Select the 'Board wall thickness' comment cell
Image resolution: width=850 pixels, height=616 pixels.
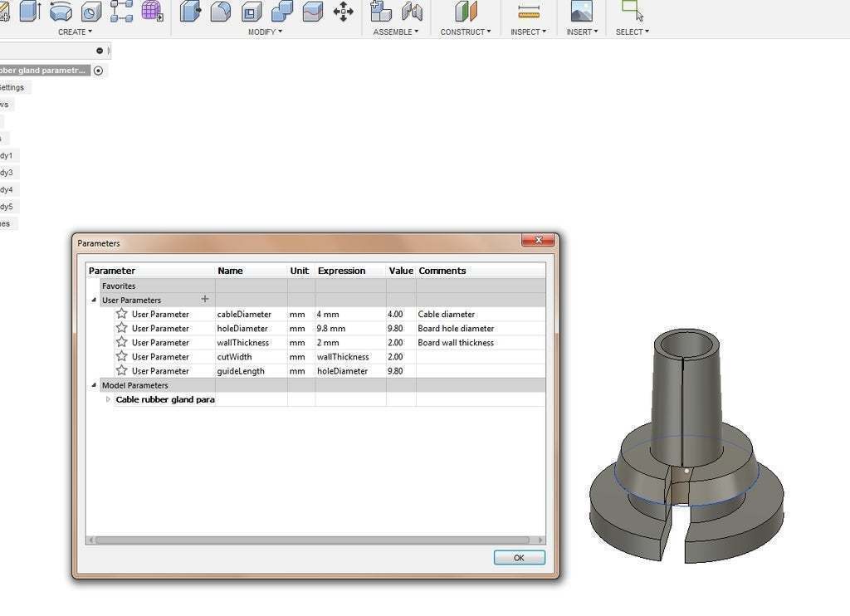tap(481, 342)
